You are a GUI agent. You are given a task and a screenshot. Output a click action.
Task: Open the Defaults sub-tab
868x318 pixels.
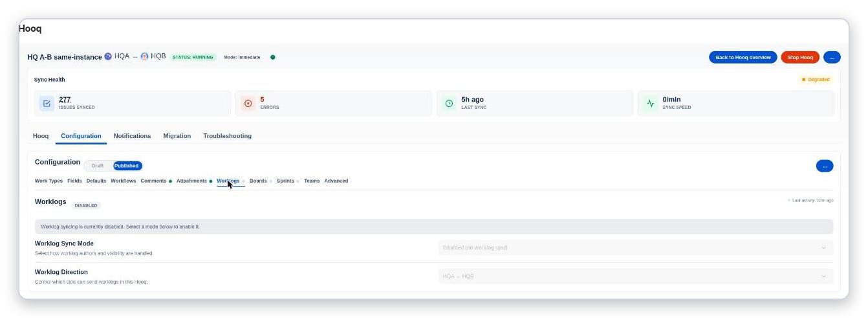[96, 181]
